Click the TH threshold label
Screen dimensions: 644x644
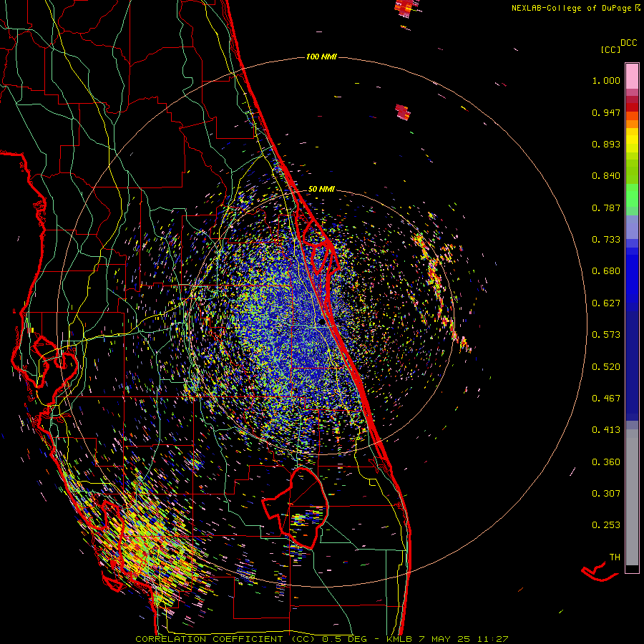[615, 557]
